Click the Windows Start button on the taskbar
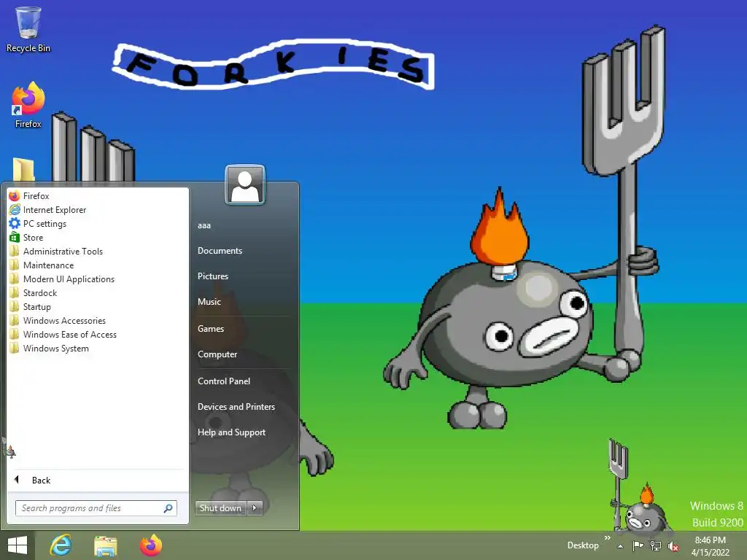Image resolution: width=747 pixels, height=560 pixels. [18, 545]
